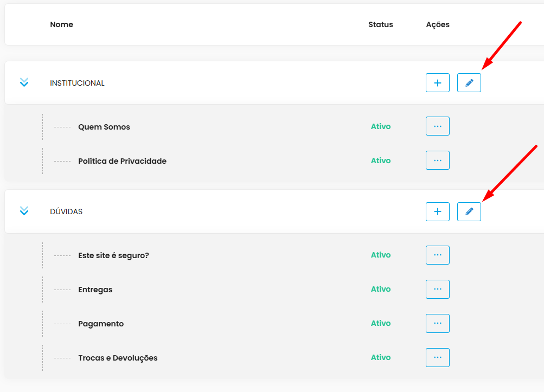Open three-dot menu for Este site é seguro?

coord(438,255)
